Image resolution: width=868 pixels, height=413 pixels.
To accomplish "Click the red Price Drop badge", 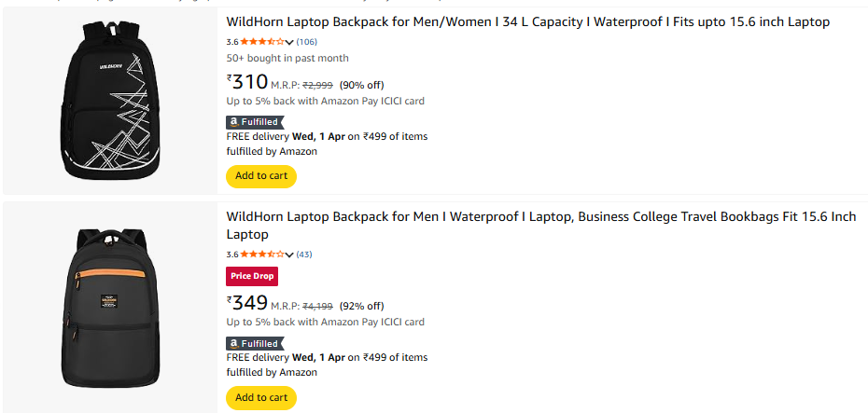I will pyautogui.click(x=252, y=276).
